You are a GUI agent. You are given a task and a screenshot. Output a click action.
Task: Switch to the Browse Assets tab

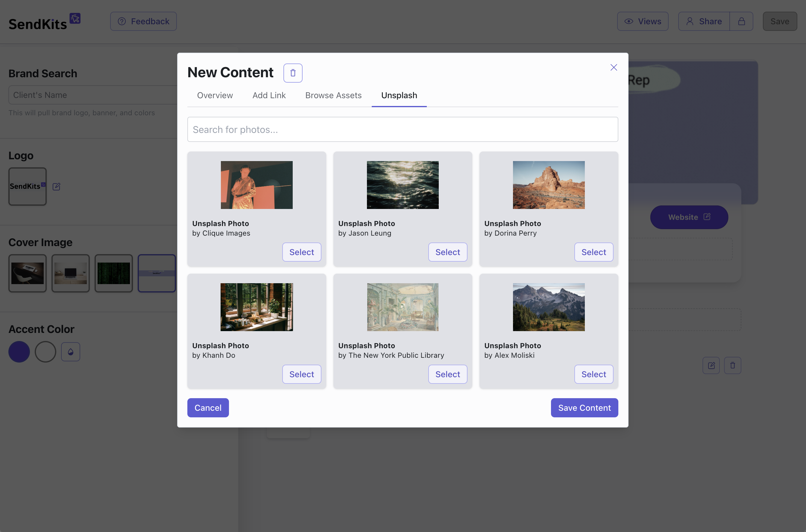click(333, 95)
